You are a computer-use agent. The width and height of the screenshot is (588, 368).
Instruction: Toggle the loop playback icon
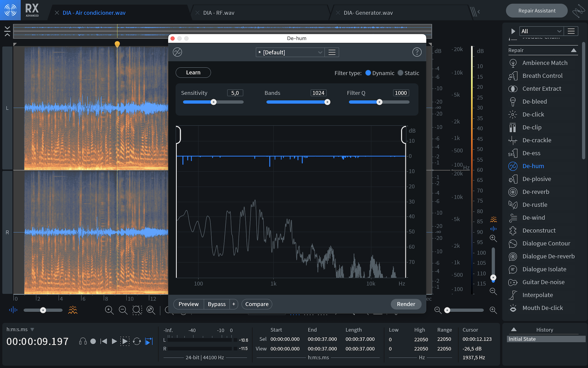(x=137, y=341)
